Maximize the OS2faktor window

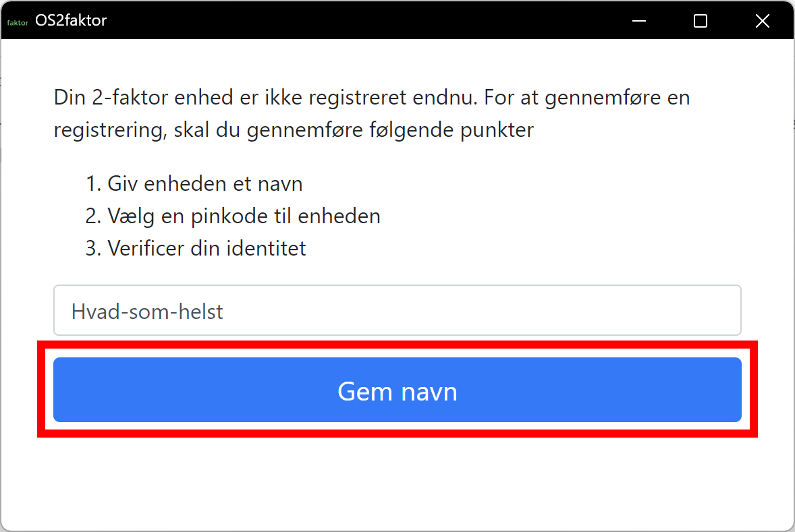point(701,22)
